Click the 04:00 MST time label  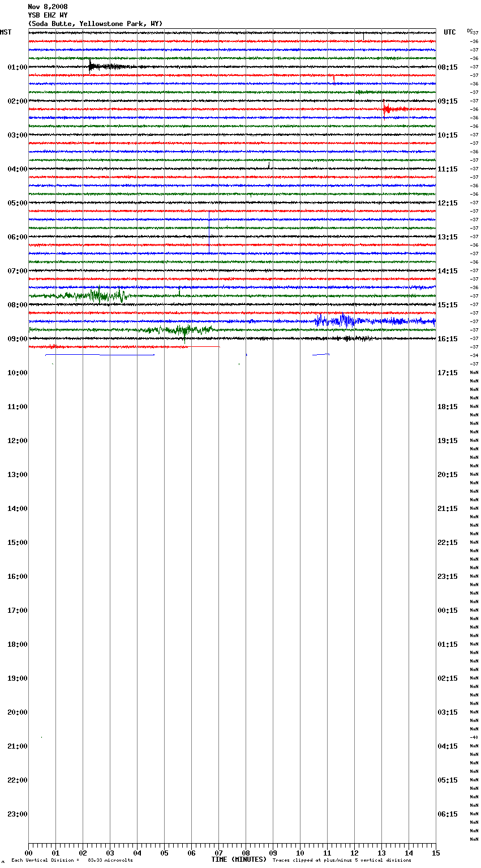coord(18,169)
